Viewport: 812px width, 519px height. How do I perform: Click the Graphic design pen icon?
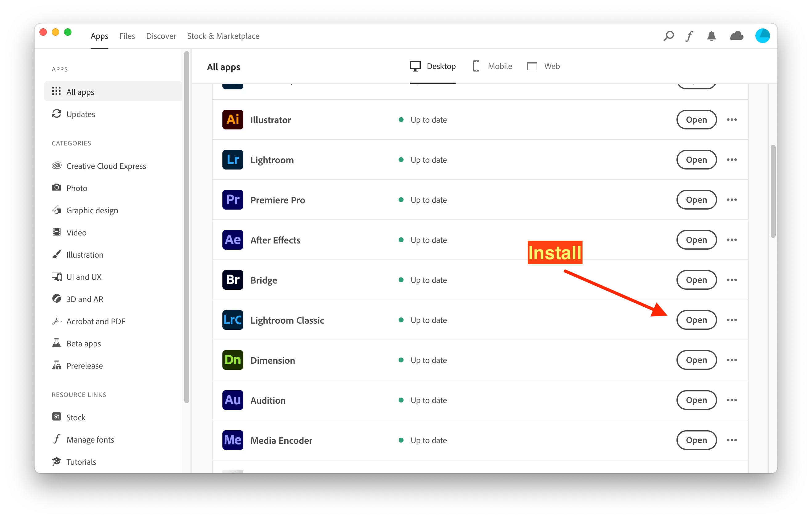57,210
